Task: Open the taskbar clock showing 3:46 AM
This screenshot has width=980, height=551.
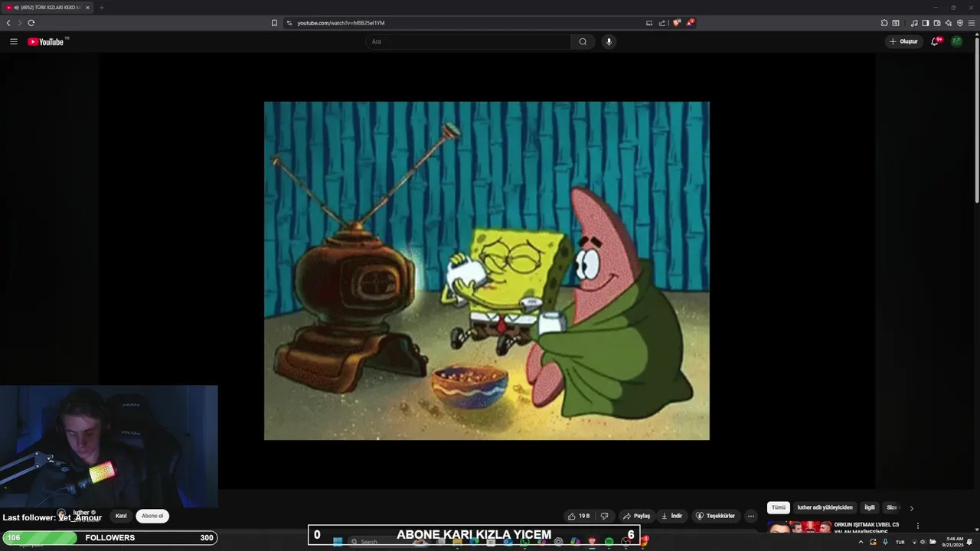Action: (954, 542)
